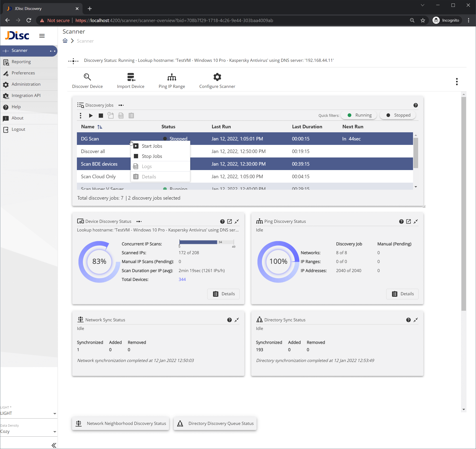Viewport: 476px width, 449px height.
Task: Open the Reporting section
Action: 21,62
